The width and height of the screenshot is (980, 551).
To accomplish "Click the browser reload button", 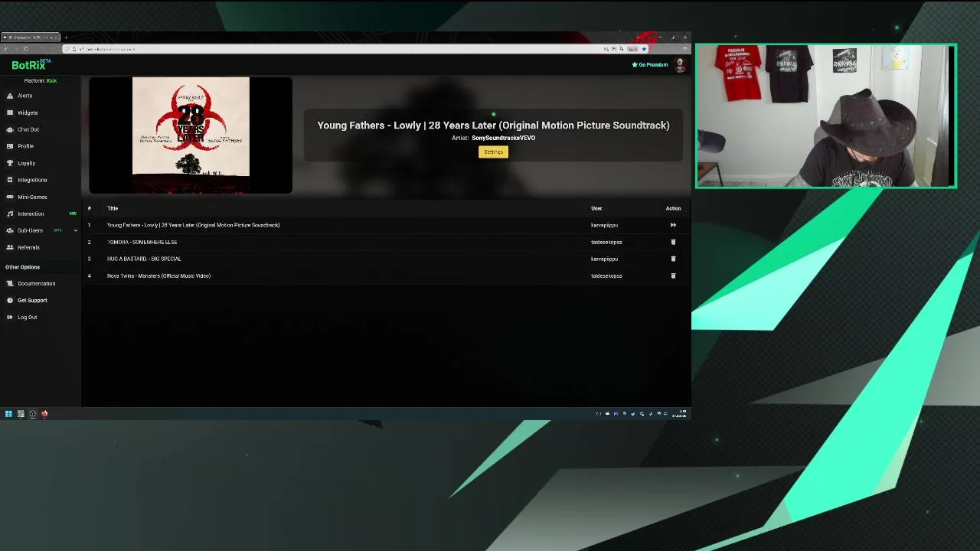I will 25,49.
